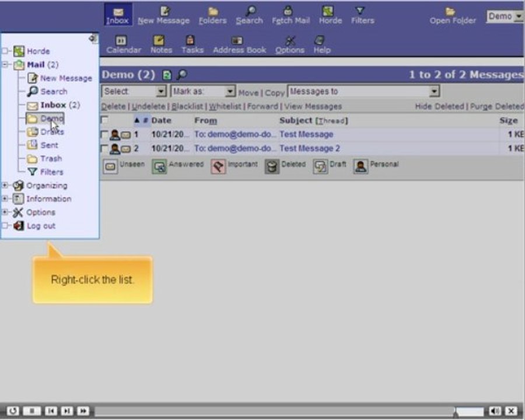Viewport: 525px width, 420px height.
Task: Expand the Organizing tree node
Action: tap(5, 185)
